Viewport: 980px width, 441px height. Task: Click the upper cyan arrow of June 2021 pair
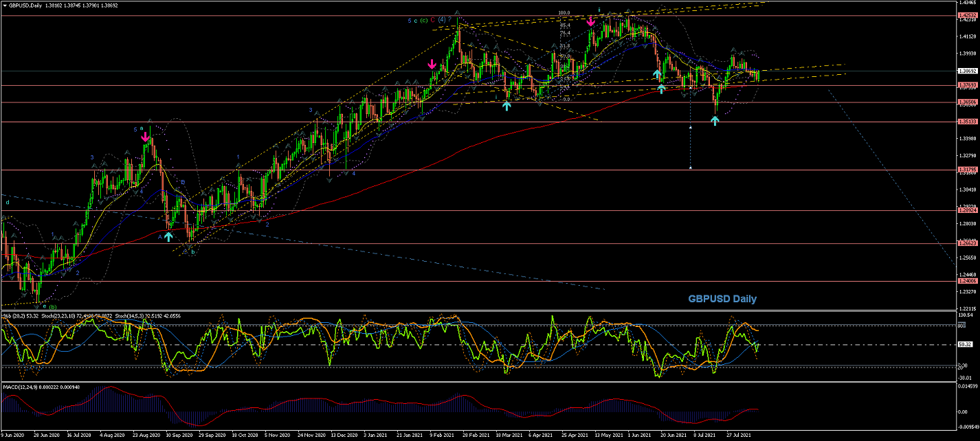[657, 73]
